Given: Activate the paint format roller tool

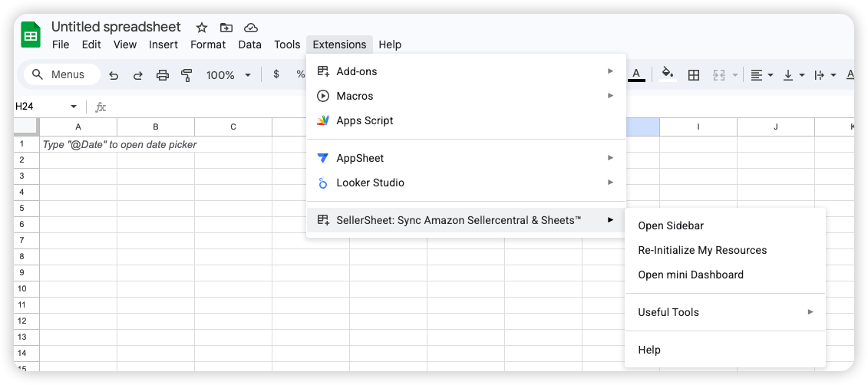Looking at the screenshot, I should (x=186, y=75).
